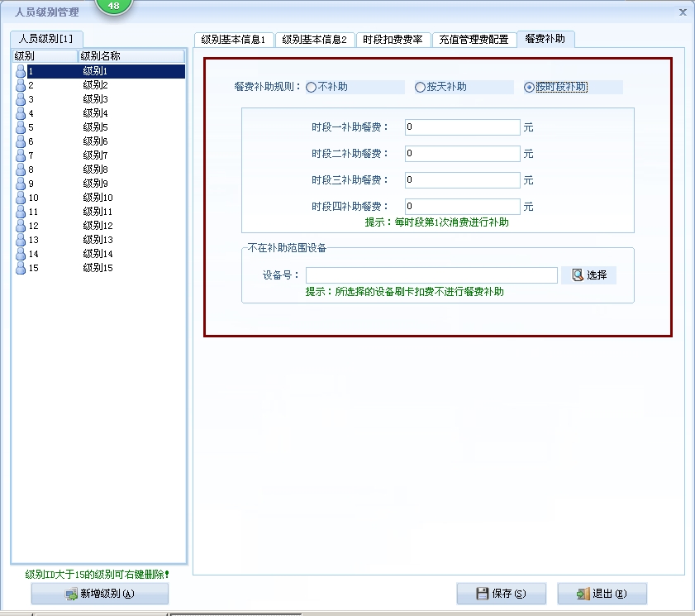Click the exit door icon on 退出
Screen dimensions: 695x616
point(583,594)
